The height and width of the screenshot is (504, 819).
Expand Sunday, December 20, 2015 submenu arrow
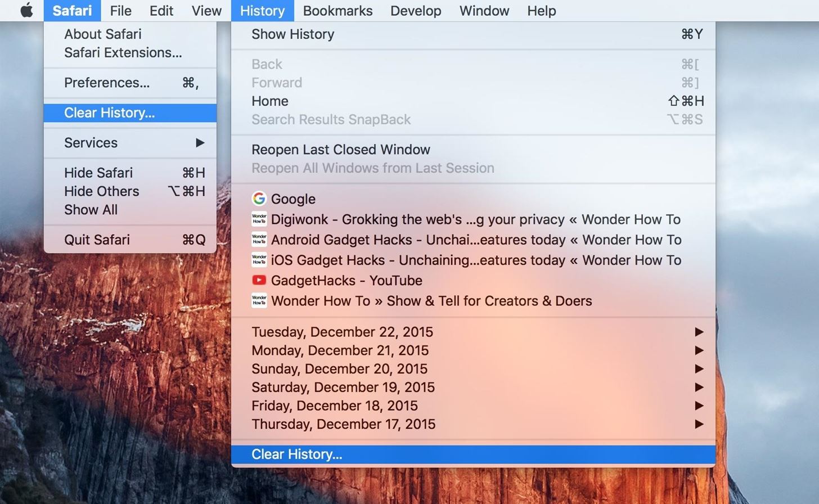699,369
